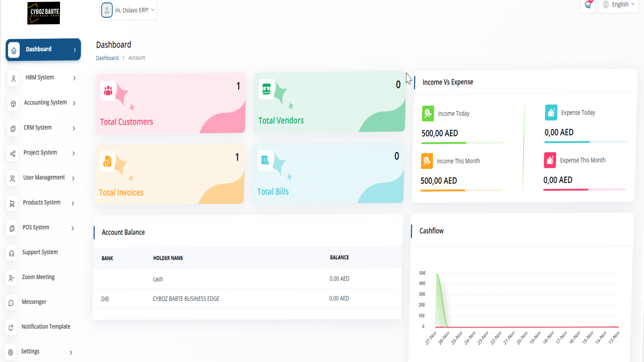Expand the Settings menu chevron
644x362 pixels.
pyautogui.click(x=71, y=352)
